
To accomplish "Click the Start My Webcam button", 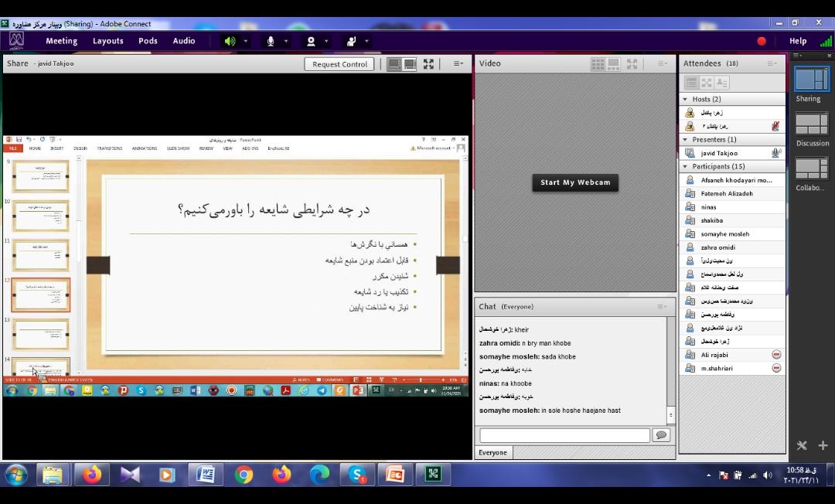I will (x=575, y=182).
